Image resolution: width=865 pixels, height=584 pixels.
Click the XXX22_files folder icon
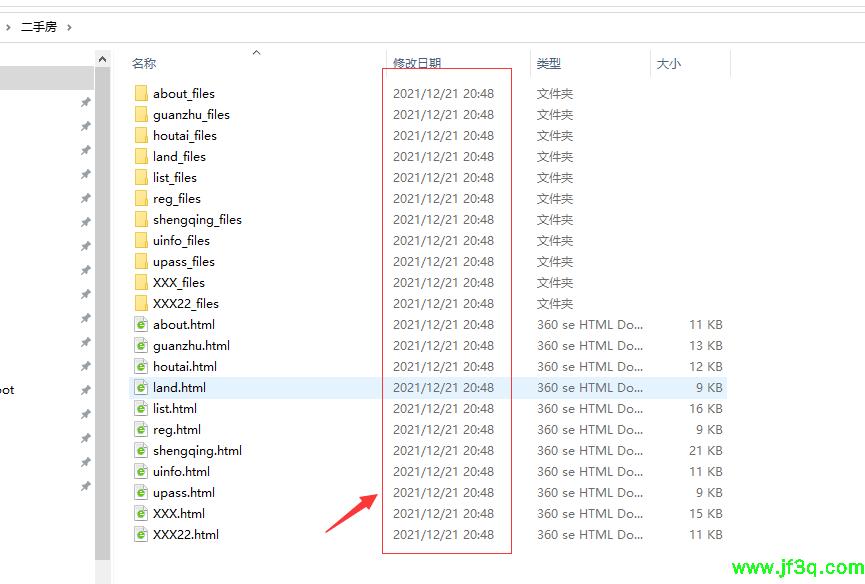coord(141,304)
